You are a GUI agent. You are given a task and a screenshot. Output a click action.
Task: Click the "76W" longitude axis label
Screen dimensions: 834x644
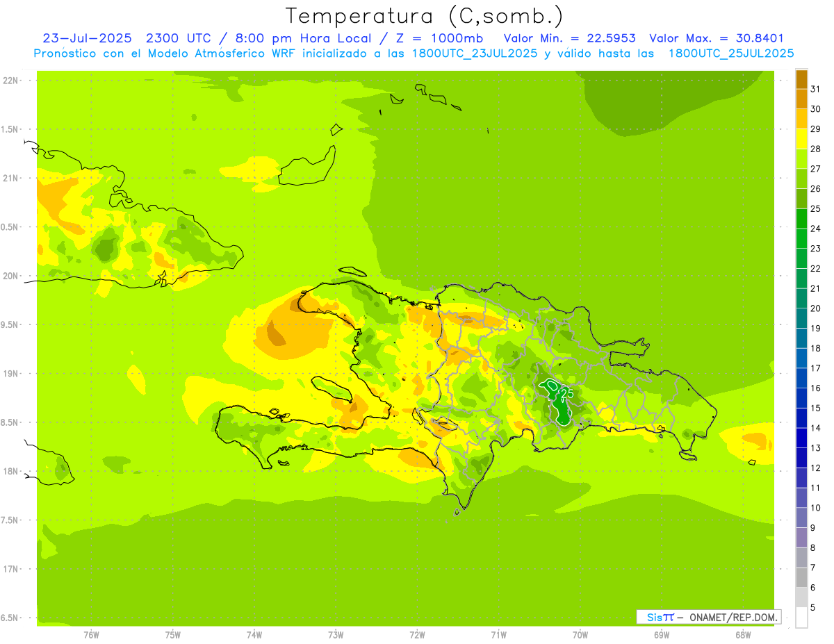(91, 635)
